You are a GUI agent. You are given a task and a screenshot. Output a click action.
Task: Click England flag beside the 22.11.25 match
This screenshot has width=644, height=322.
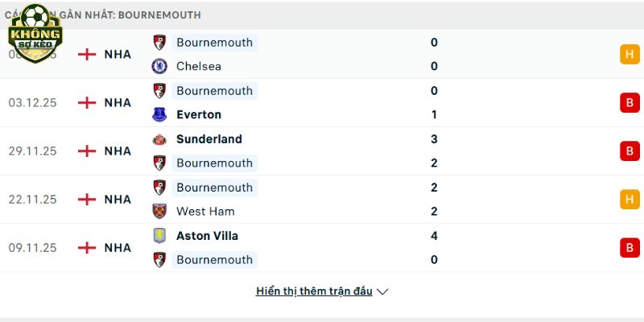86,200
